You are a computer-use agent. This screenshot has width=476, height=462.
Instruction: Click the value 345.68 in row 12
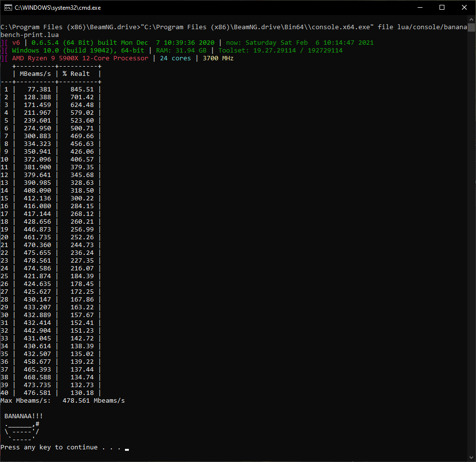[82, 175]
